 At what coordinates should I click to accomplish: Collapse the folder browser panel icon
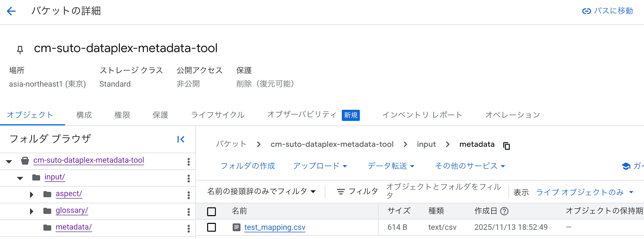point(181,139)
